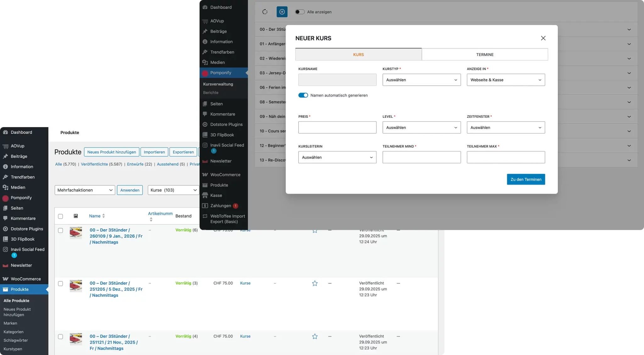Disable automatic name generation toggle
Screen dimensions: 644x355
click(x=303, y=95)
